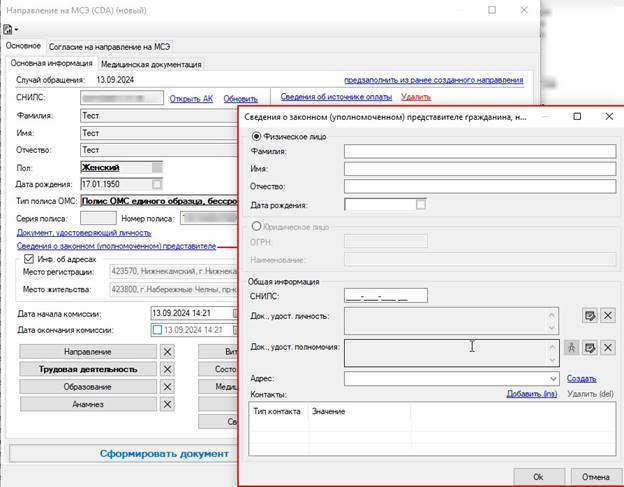Screen dimensions: 624x487
Task: Focus the representative Имя input field
Action: click(x=480, y=169)
